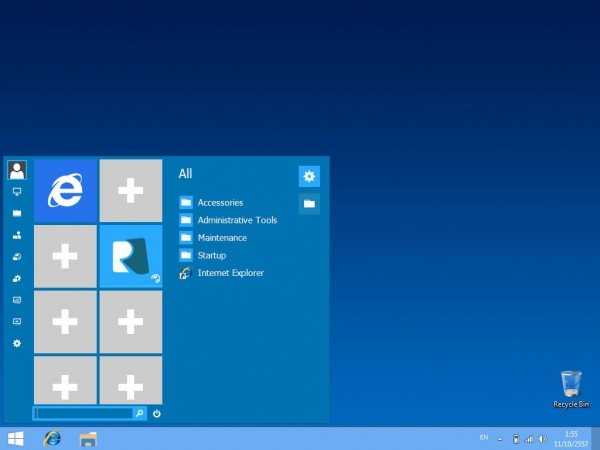Open the pinned tile with R logo
The height and width of the screenshot is (450, 600).
click(130, 256)
